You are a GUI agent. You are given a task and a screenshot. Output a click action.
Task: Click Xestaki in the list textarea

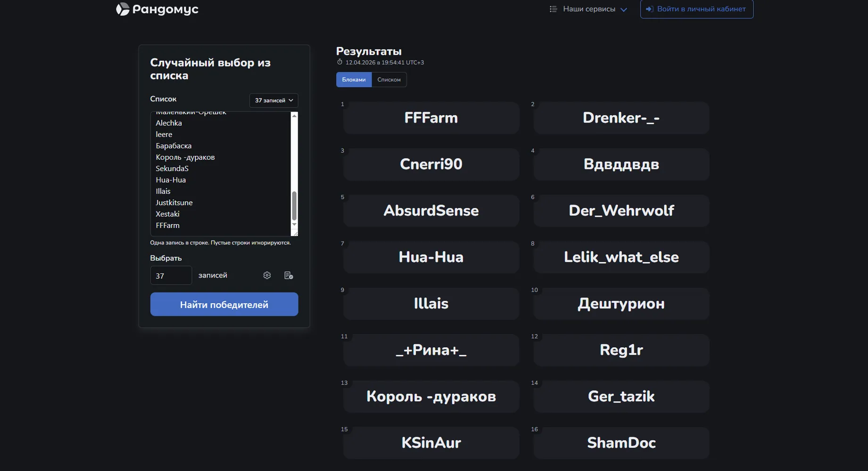point(167,214)
